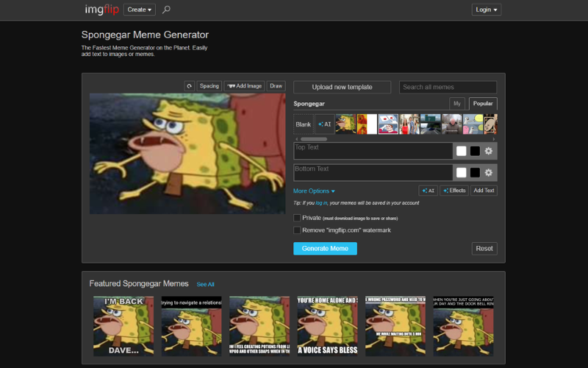
Task: Click the Bottom Text input field
Action: pyautogui.click(x=373, y=172)
